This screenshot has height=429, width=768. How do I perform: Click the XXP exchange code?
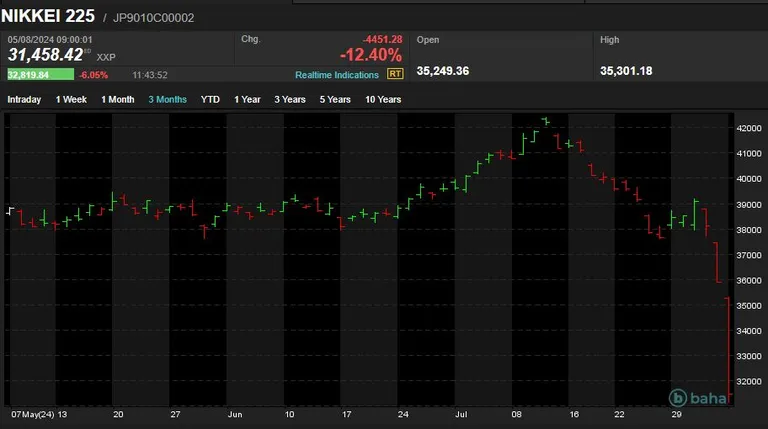coord(106,57)
